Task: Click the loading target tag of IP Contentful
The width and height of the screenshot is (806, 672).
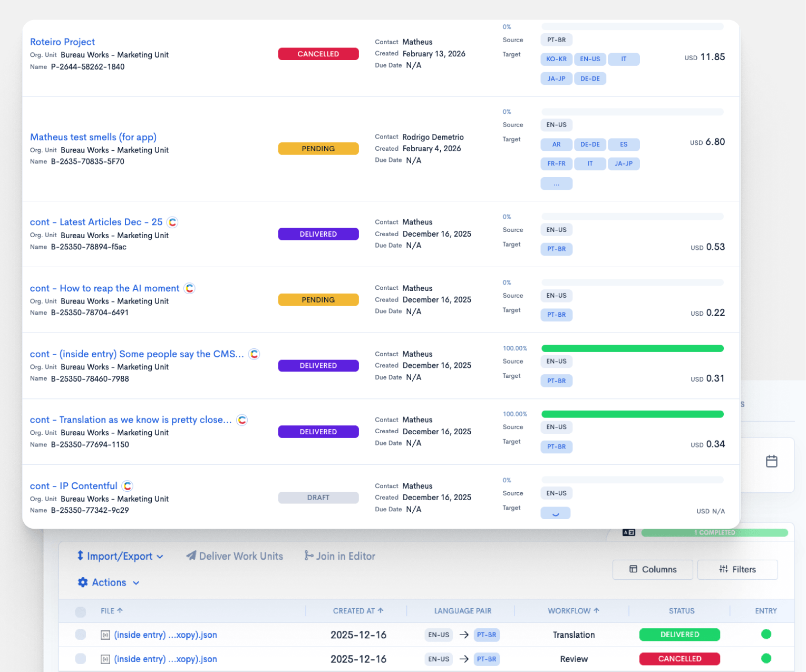Action: [556, 513]
